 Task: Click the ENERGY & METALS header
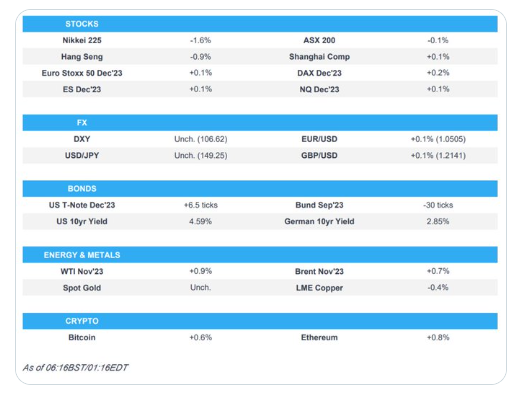coord(82,255)
